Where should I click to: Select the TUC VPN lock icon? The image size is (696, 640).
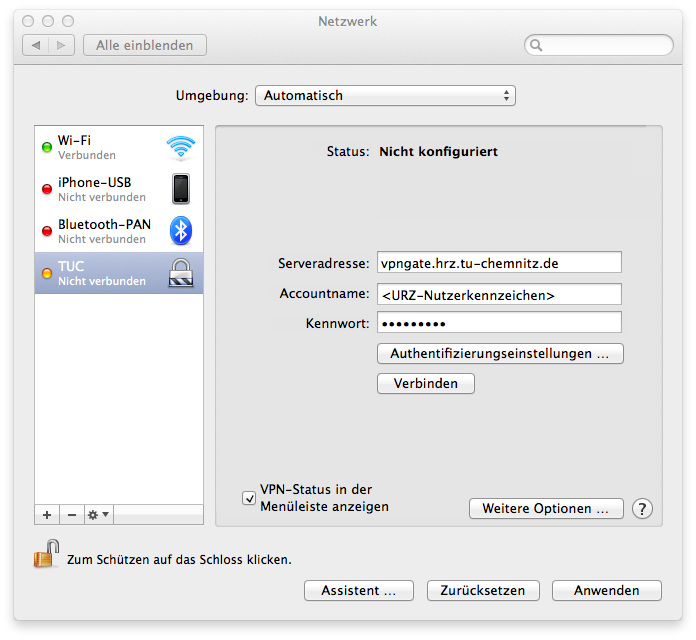coord(181,273)
